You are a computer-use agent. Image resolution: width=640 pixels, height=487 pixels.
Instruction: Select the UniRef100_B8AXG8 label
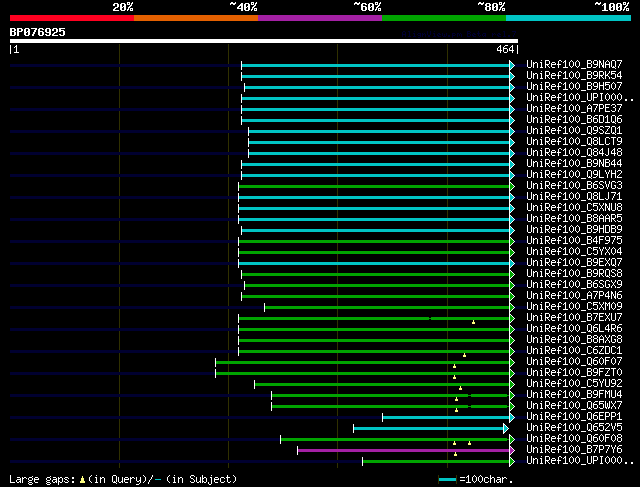pyautogui.click(x=574, y=340)
